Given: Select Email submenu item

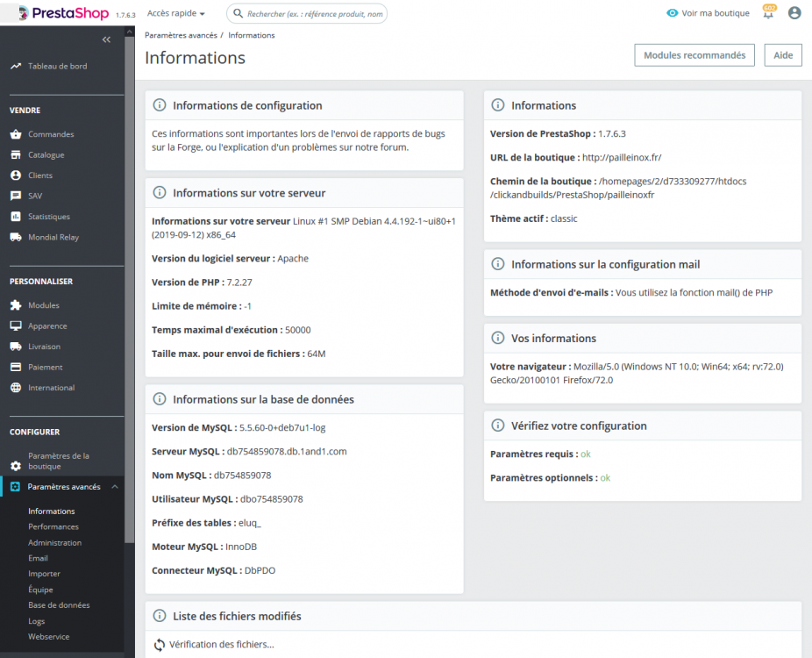Looking at the screenshot, I should (x=38, y=558).
